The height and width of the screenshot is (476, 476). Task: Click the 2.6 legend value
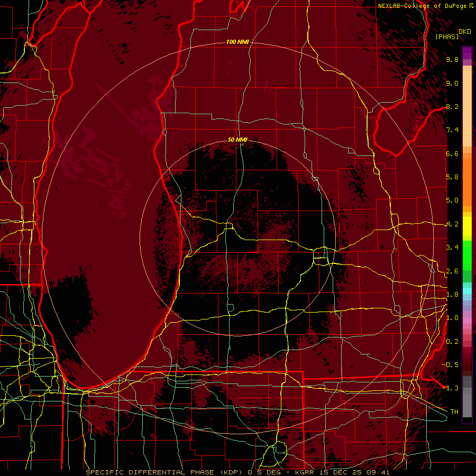click(x=452, y=271)
